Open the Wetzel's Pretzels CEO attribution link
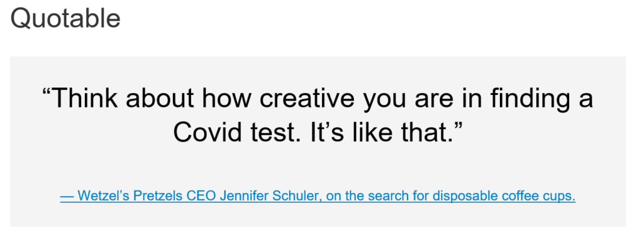The image size is (644, 251). [x=318, y=196]
